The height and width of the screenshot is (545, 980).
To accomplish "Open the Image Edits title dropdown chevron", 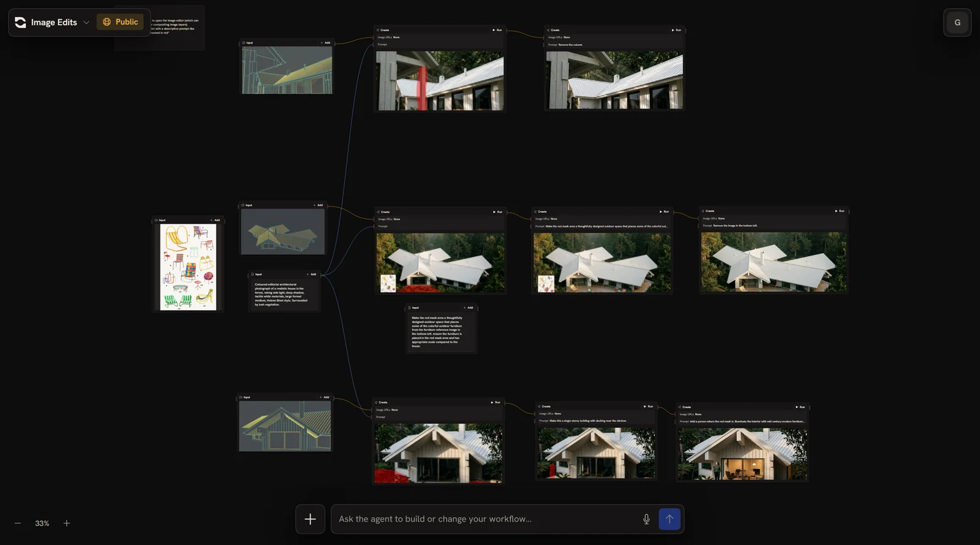I will tap(86, 22).
